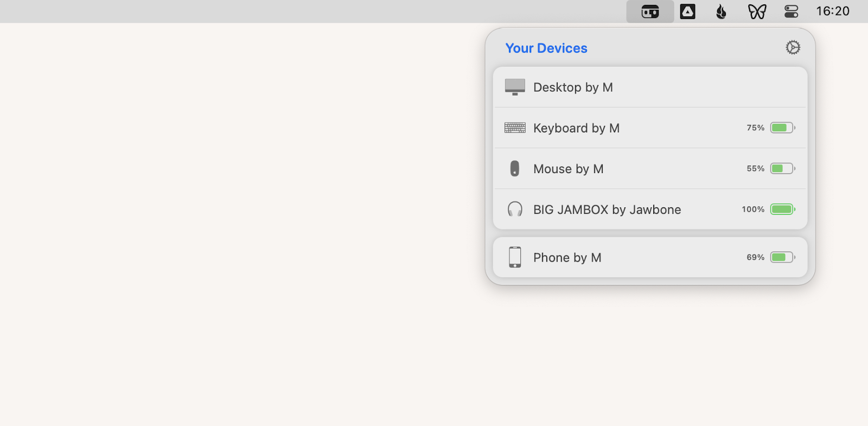
Task: Click the headphones icon for BIG JAMBOX
Action: 515,209
